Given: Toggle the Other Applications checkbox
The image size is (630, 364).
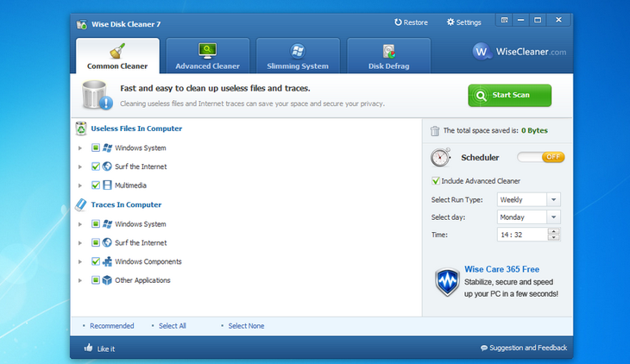Looking at the screenshot, I should [x=96, y=280].
